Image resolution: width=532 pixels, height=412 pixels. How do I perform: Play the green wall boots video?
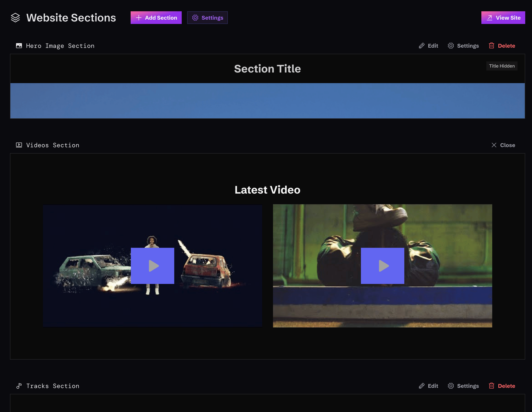click(382, 266)
